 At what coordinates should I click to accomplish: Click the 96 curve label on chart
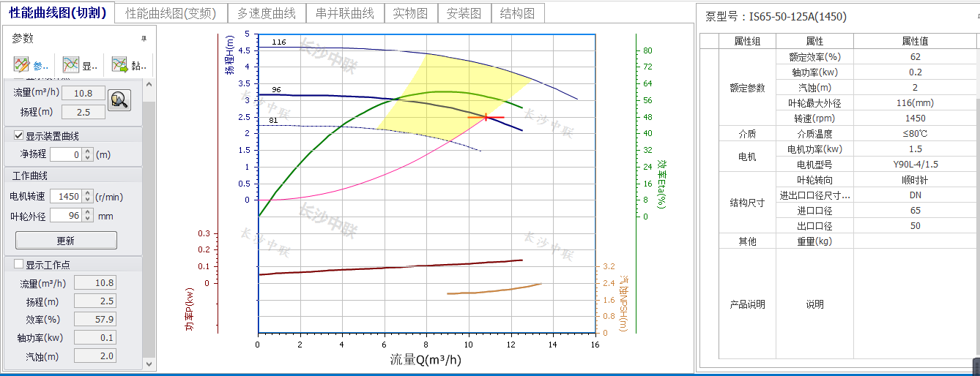coord(276,89)
